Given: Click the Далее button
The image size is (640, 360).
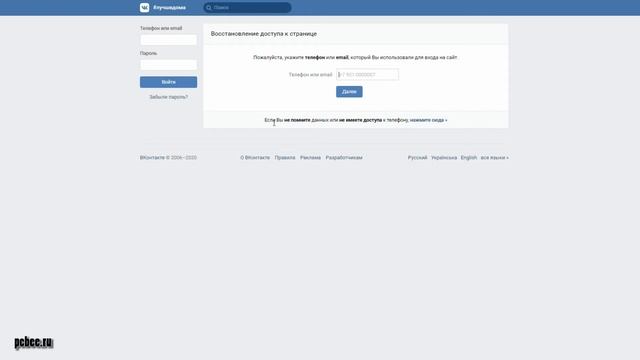Looking at the screenshot, I should 349,91.
